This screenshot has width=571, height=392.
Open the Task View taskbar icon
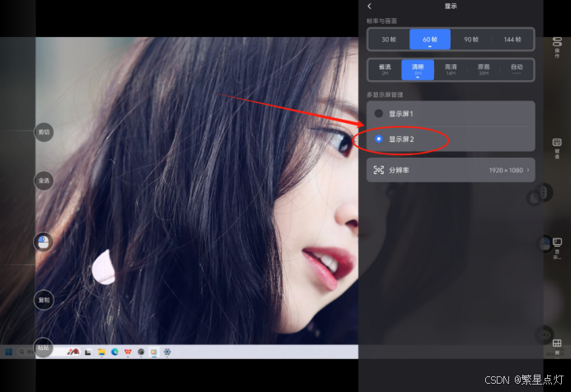tap(88, 352)
